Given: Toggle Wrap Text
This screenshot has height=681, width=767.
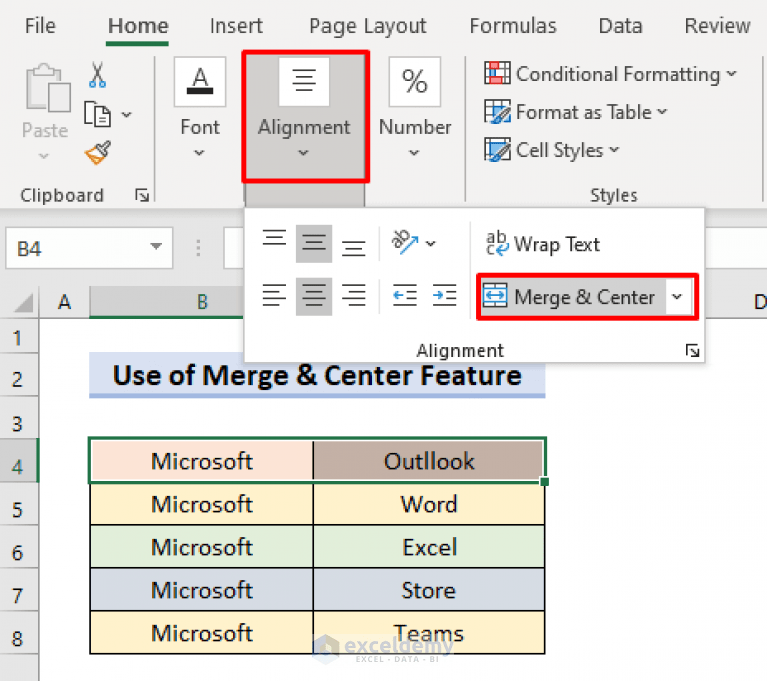Looking at the screenshot, I should [542, 243].
